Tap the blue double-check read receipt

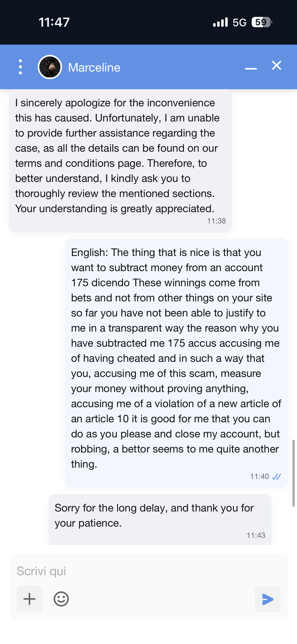[x=277, y=476]
